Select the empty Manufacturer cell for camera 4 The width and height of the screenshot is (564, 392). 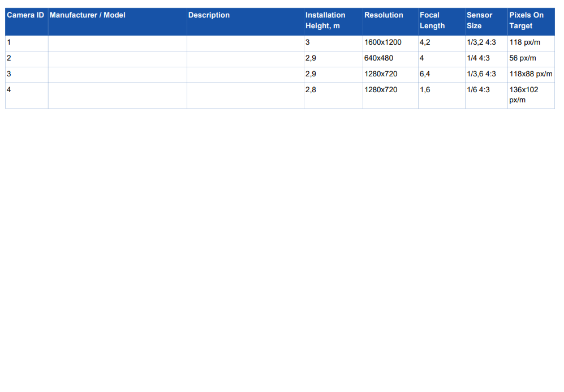coord(117,95)
